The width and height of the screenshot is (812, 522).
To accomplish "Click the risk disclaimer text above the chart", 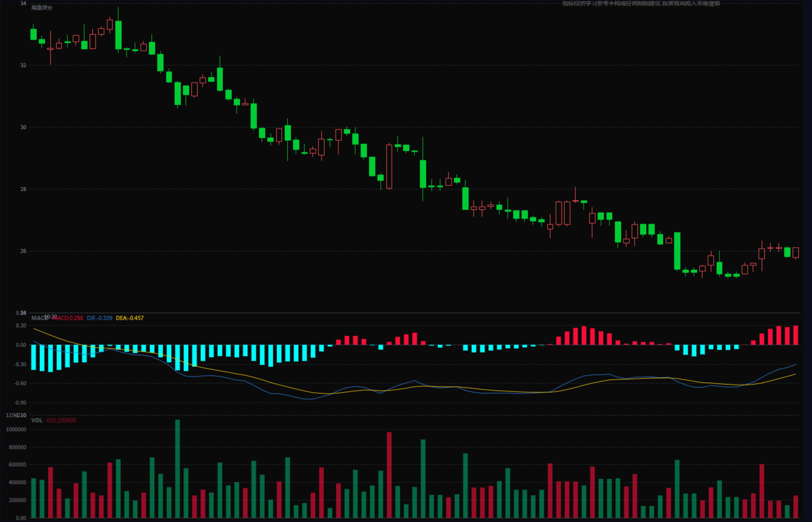I will coord(641,3).
